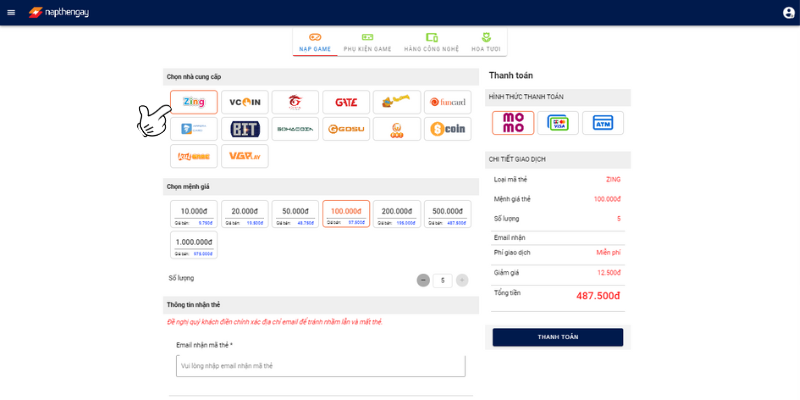Image resolution: width=800 pixels, height=400 pixels.
Task: Click the 'Chọn nhà cung cấp' heading
Action: click(x=194, y=77)
